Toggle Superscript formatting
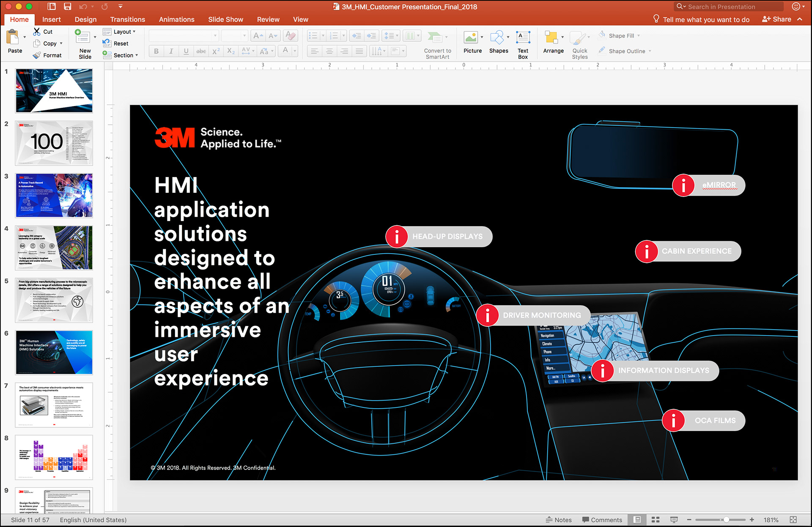 click(216, 51)
